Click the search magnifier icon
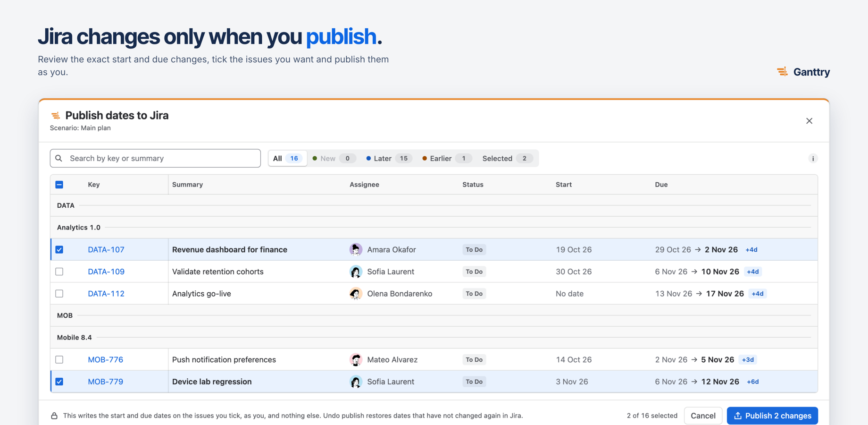 [59, 158]
